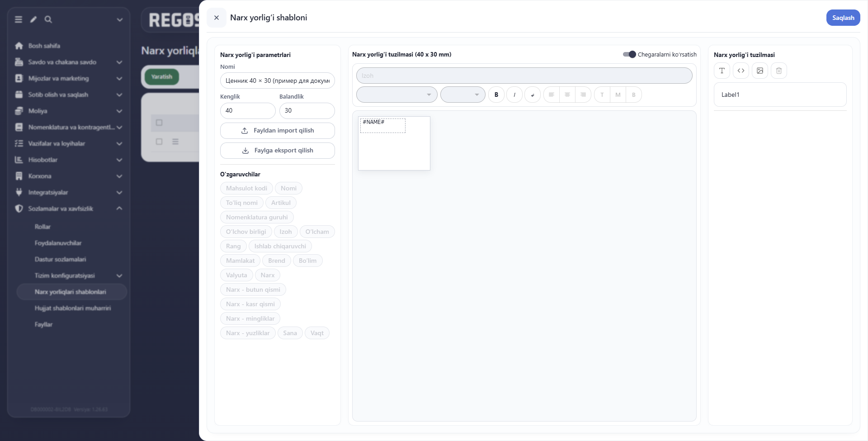Delete selected element with the trash icon
This screenshot has height=441, width=868.
[x=779, y=71]
